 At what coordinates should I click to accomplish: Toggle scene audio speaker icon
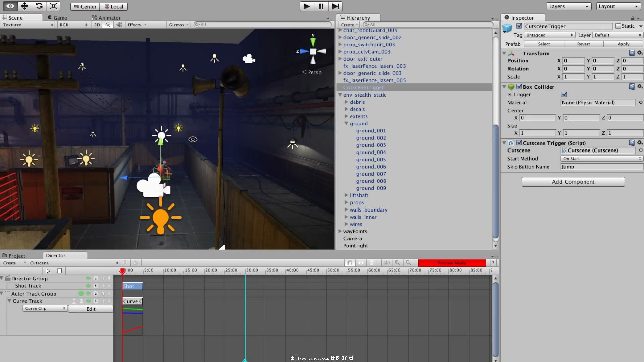pos(119,25)
